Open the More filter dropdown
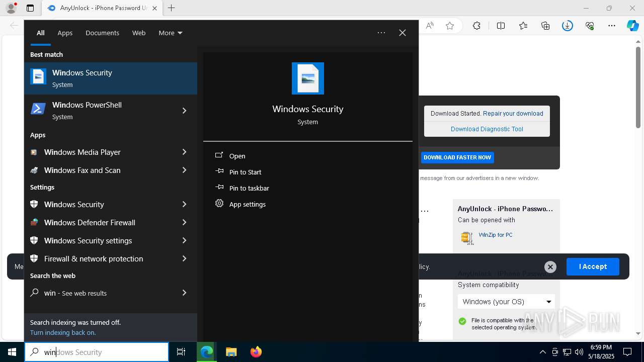This screenshot has height=362, width=644. [171, 33]
